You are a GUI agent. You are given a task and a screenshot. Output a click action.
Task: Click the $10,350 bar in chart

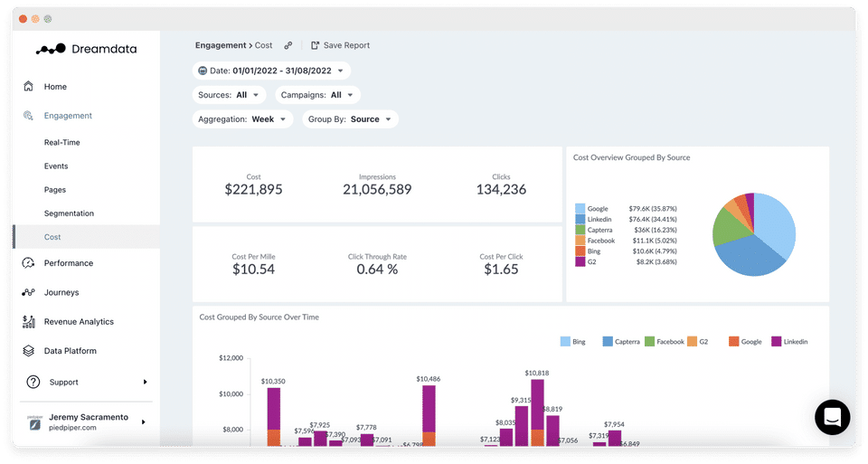pyautogui.click(x=273, y=416)
